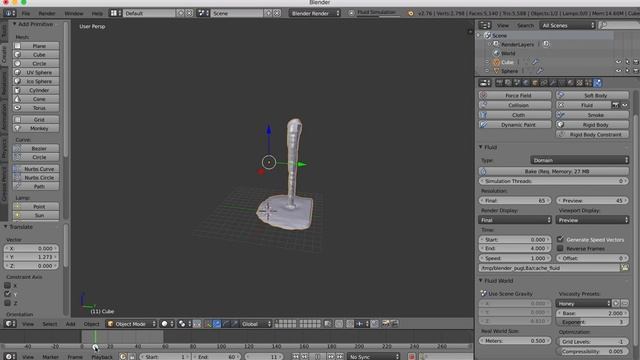Open the Render Layers properties tab

pyautogui.click(x=508, y=83)
